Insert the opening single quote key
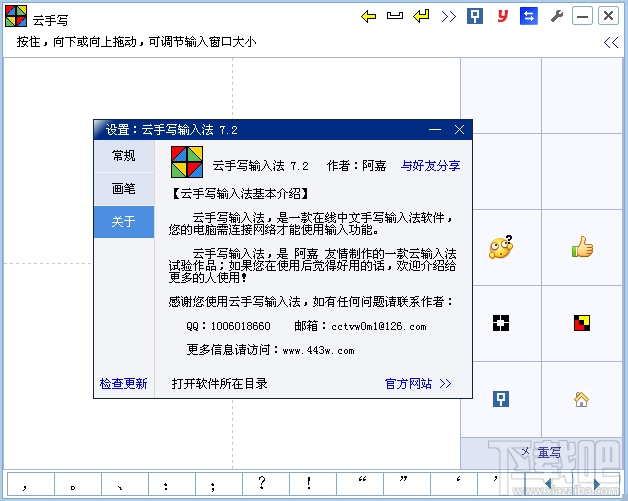 tap(454, 484)
